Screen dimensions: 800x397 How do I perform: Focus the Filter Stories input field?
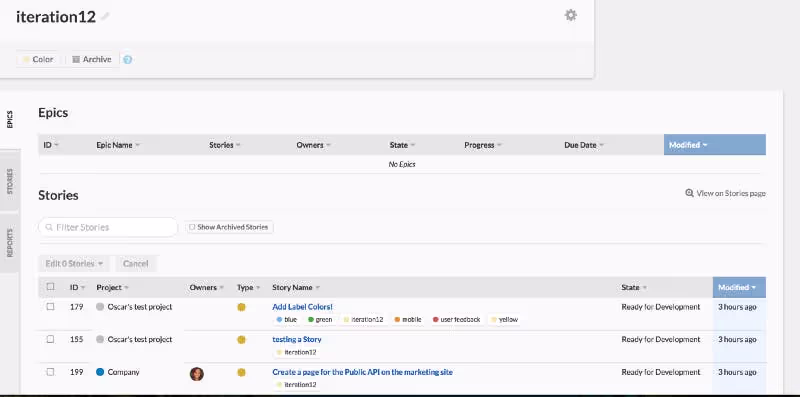click(108, 227)
